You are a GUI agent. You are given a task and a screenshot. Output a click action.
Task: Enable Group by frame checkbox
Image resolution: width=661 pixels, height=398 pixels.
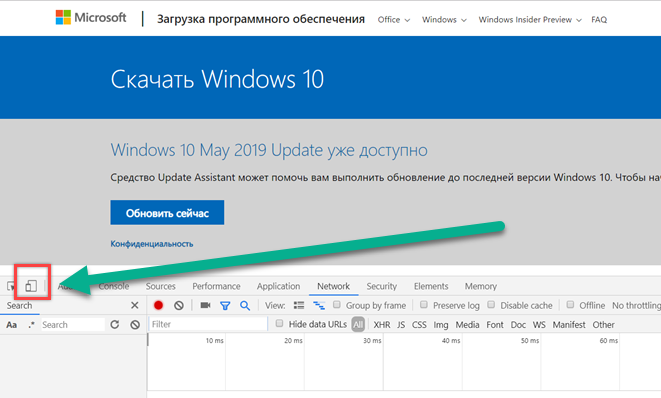[336, 304]
